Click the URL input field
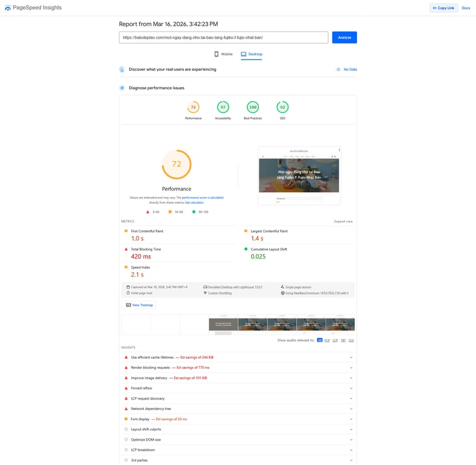Screen dimensions: 476x465 coord(223,38)
